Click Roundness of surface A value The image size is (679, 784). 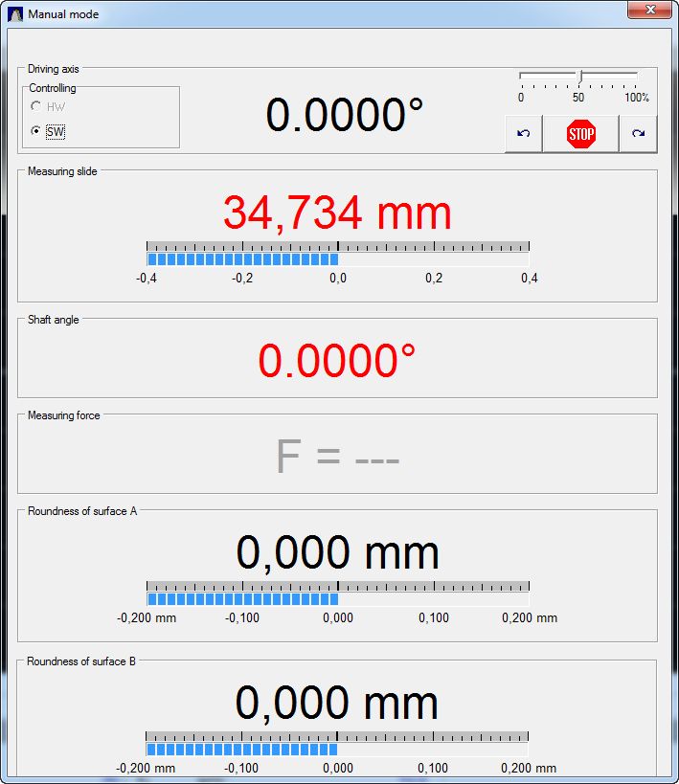[337, 552]
